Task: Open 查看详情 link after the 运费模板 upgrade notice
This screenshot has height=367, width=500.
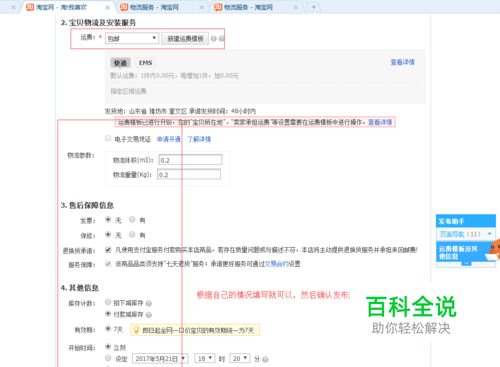Action: (x=380, y=122)
